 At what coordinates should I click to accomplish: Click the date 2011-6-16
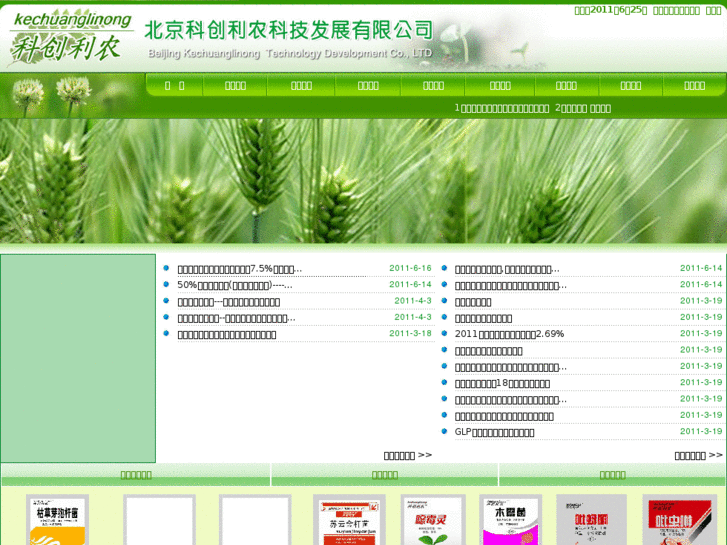click(410, 268)
